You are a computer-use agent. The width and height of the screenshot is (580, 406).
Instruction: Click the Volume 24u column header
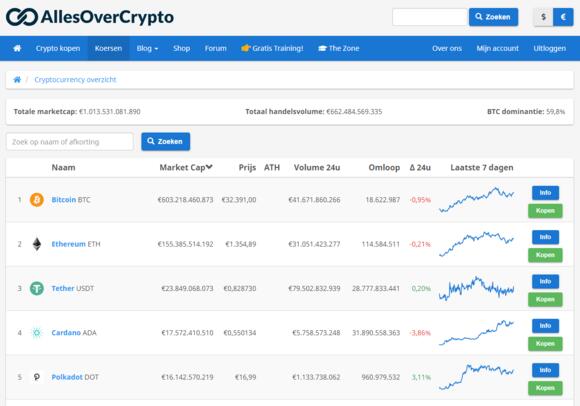(317, 168)
